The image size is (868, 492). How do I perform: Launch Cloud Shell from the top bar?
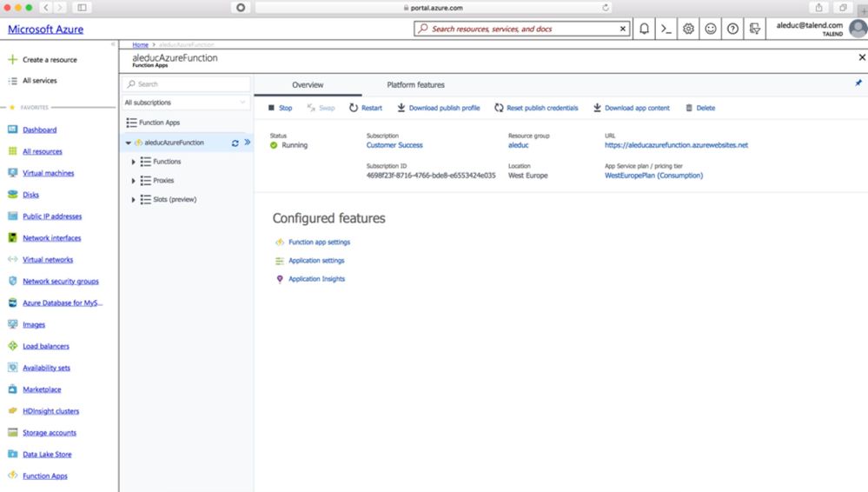[x=666, y=29]
